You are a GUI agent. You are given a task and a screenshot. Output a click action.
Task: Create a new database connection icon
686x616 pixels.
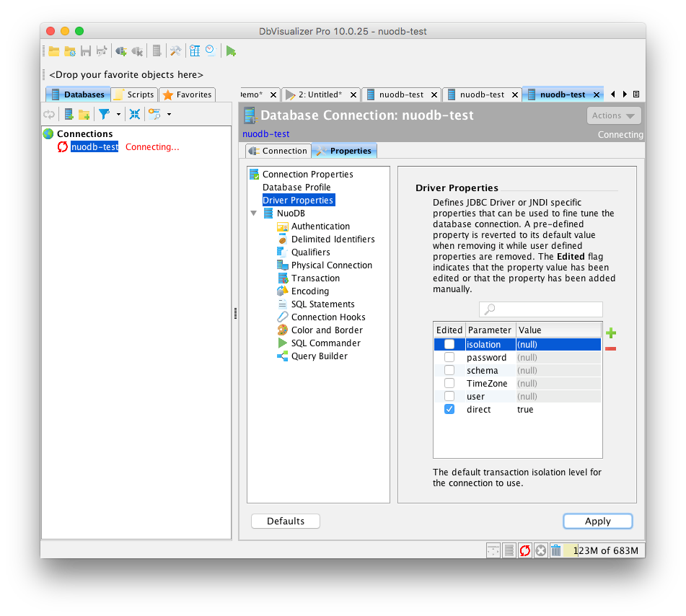(x=68, y=114)
